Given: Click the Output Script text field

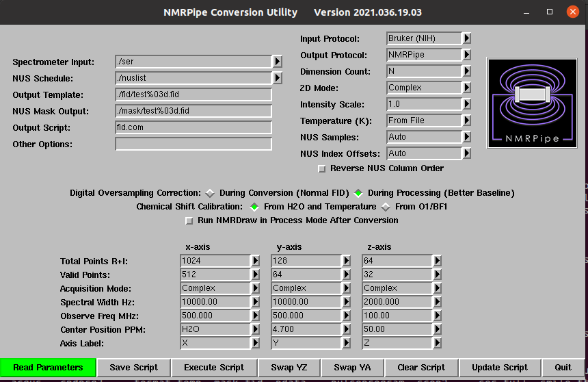Looking at the screenshot, I should coord(193,128).
